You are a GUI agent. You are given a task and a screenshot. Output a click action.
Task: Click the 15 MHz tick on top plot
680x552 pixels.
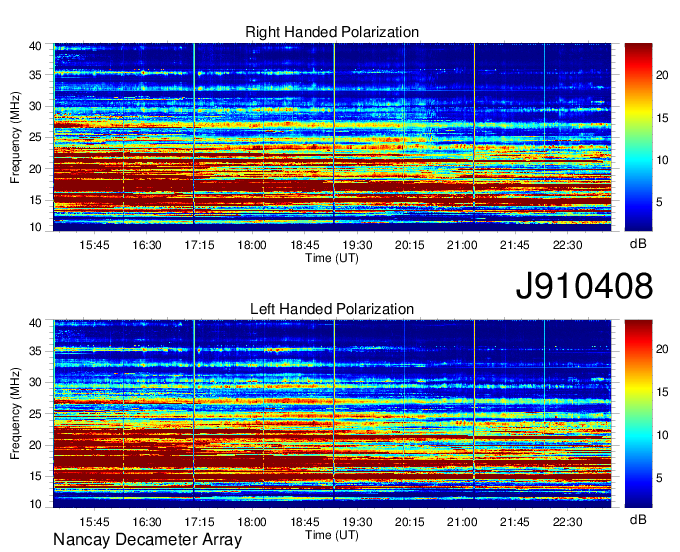pos(35,200)
